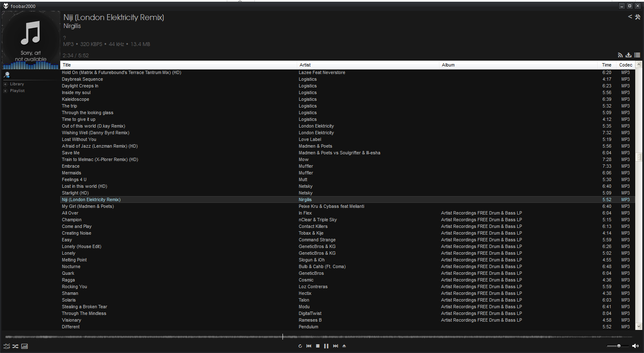
Task: Sort playlist by the Time column header
Action: [x=607, y=65]
